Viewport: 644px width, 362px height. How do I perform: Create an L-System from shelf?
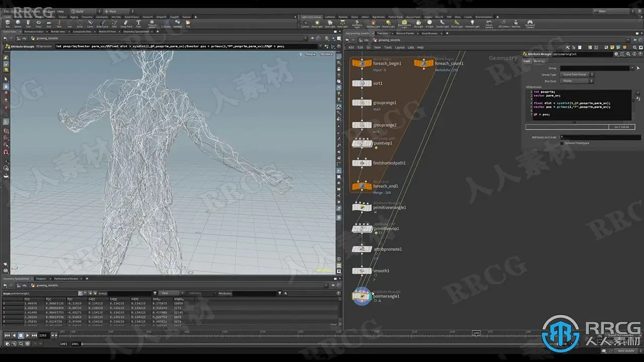click(x=166, y=24)
